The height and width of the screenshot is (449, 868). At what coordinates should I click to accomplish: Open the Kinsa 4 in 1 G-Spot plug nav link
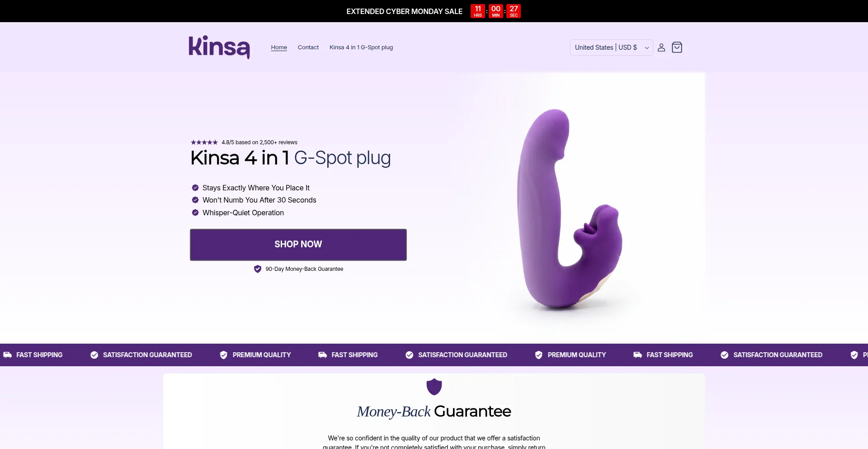361,47
